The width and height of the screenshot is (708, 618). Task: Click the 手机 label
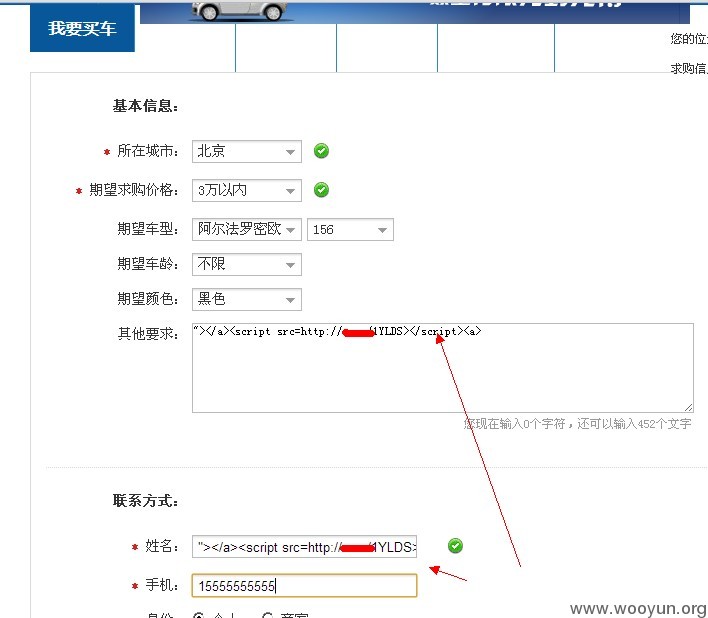pos(162,585)
